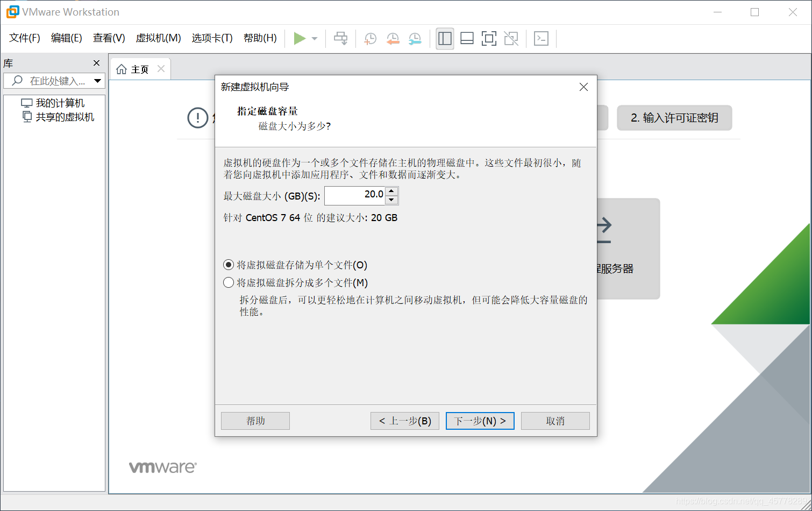
Task: Click the Revert to Snapshot icon
Action: click(x=393, y=39)
